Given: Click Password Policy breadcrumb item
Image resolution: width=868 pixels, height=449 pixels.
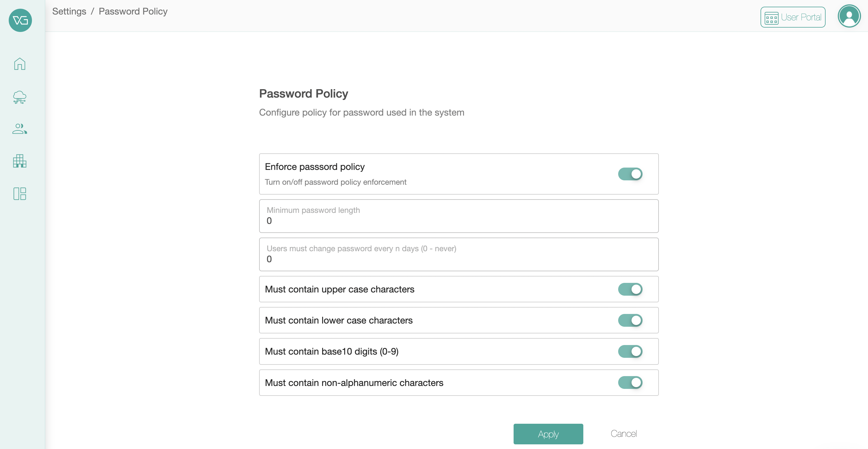Looking at the screenshot, I should tap(133, 11).
